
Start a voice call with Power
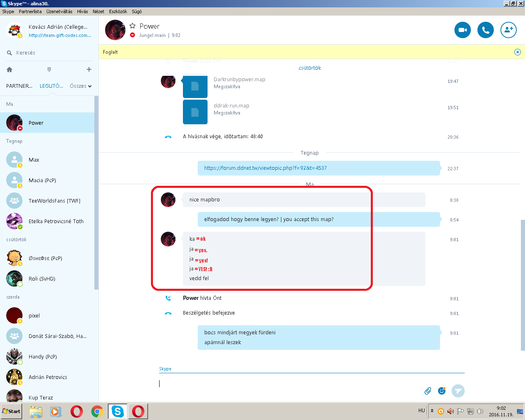pos(485,30)
